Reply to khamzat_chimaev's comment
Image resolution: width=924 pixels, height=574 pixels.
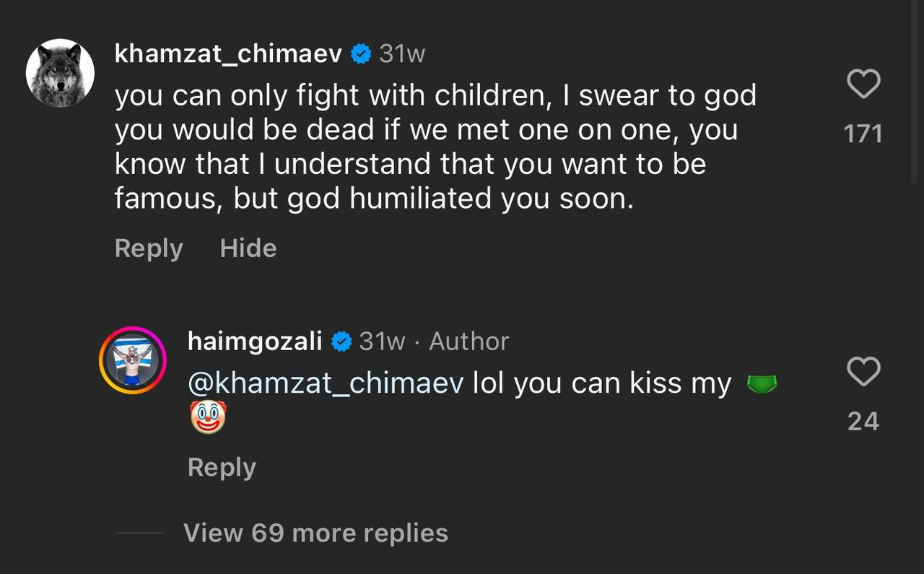click(x=149, y=248)
